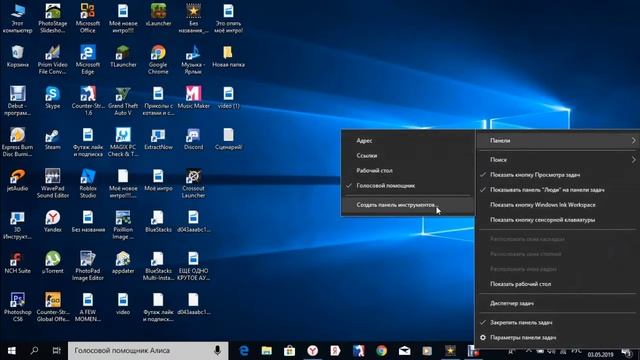Select the Prism Video File Converter icon
The width and height of the screenshot is (640, 360).
click(x=53, y=60)
